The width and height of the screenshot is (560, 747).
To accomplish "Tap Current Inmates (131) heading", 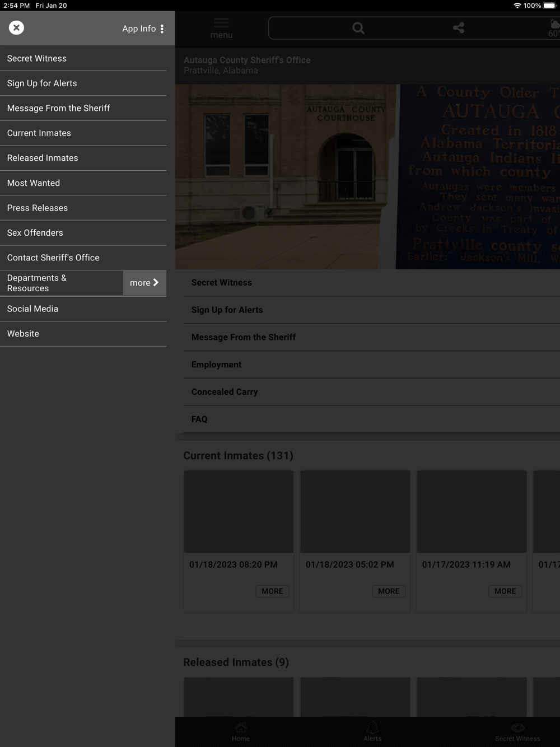I will point(238,456).
